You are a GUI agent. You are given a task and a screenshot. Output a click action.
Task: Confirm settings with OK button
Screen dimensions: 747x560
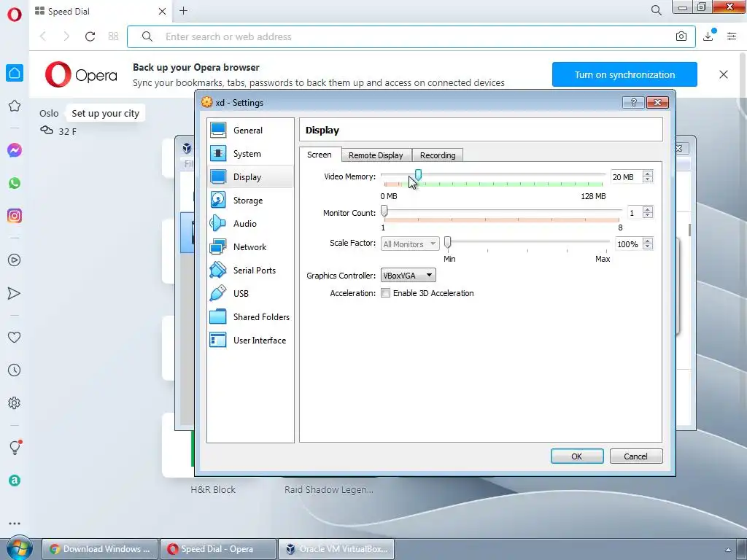(x=577, y=456)
